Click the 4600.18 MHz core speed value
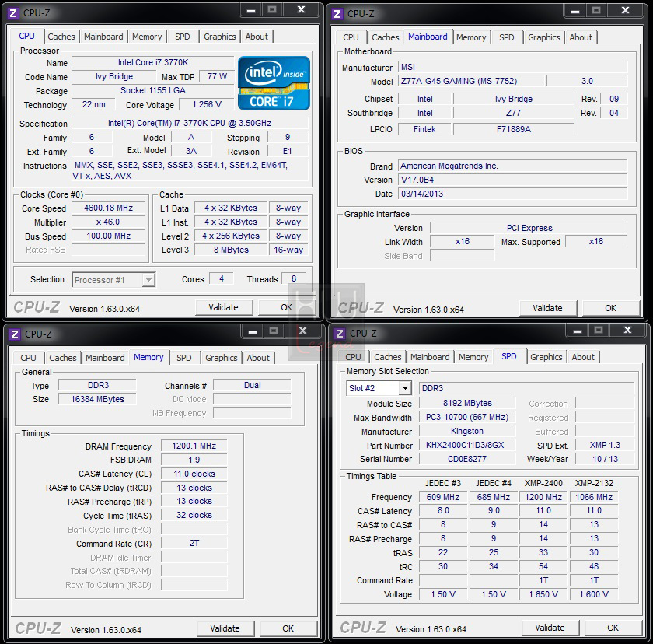 pos(108,208)
